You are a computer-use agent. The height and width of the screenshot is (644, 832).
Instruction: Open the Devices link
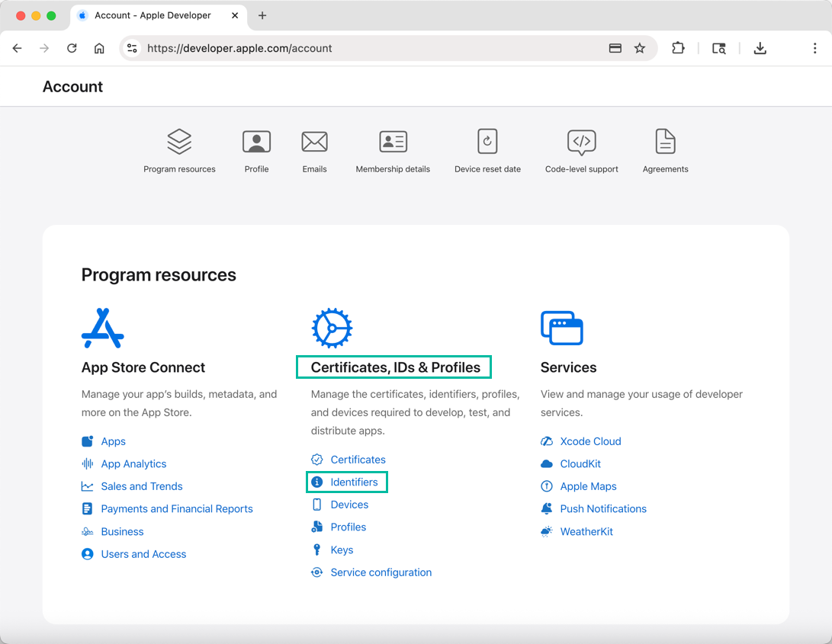point(349,505)
